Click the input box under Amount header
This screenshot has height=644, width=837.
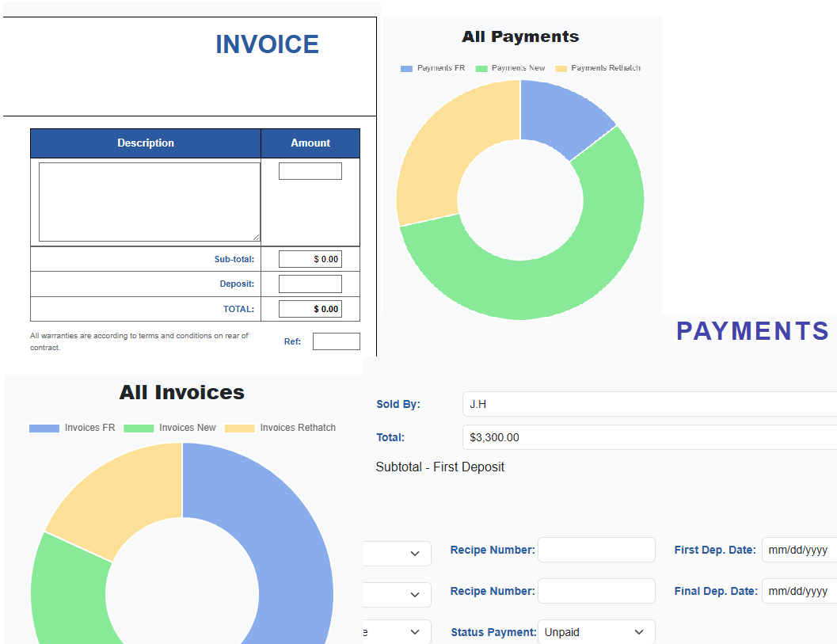[310, 171]
